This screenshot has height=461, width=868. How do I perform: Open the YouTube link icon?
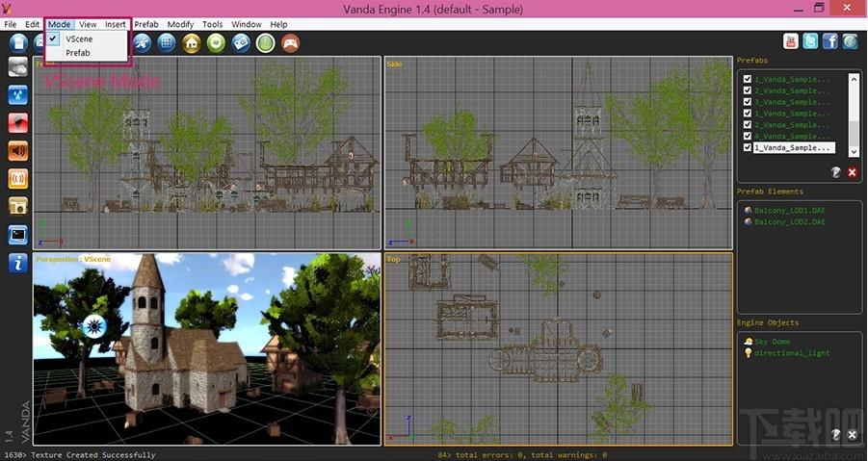pyautogui.click(x=791, y=41)
